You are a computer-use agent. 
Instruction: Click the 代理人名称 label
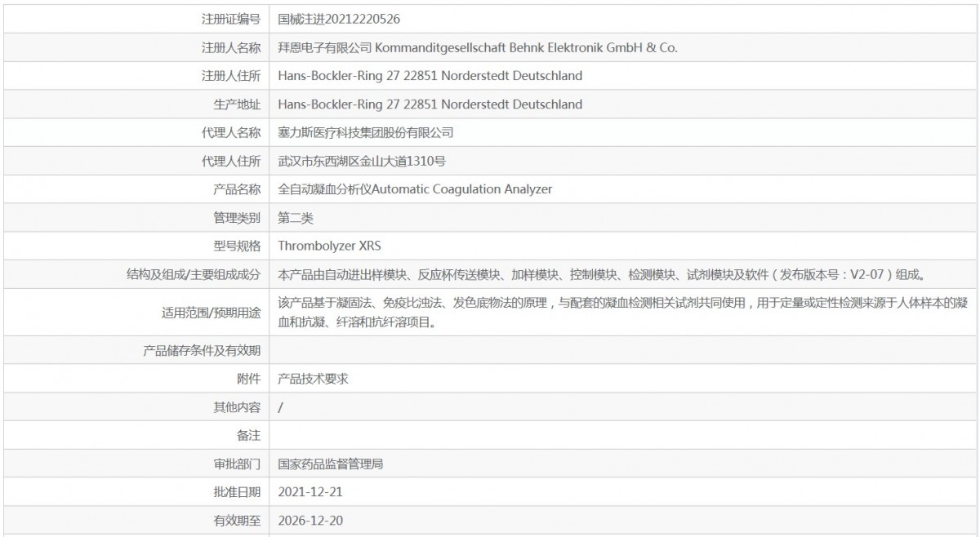[231, 132]
